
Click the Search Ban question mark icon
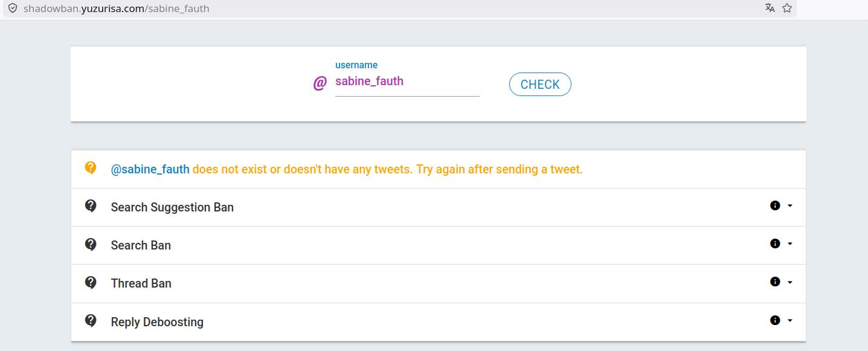[x=91, y=244]
